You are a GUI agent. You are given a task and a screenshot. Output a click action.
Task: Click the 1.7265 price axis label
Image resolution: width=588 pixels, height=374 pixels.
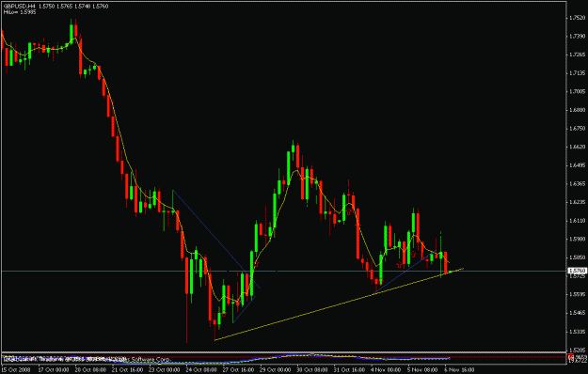(x=578, y=55)
